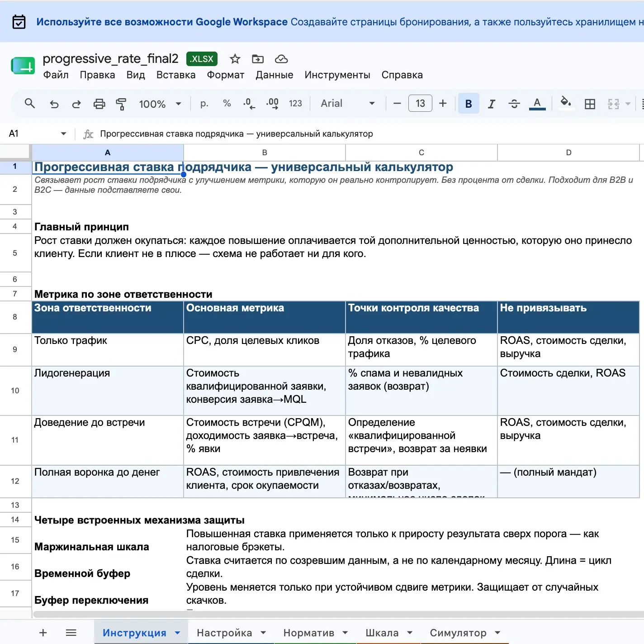Viewport: 644px width, 644px height.
Task: Format as percent
Action: click(227, 104)
